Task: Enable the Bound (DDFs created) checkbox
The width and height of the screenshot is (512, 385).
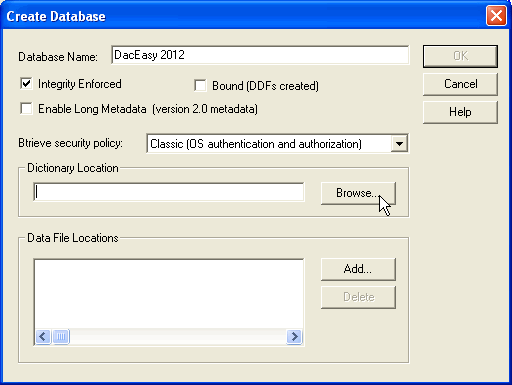Action: pos(200,85)
